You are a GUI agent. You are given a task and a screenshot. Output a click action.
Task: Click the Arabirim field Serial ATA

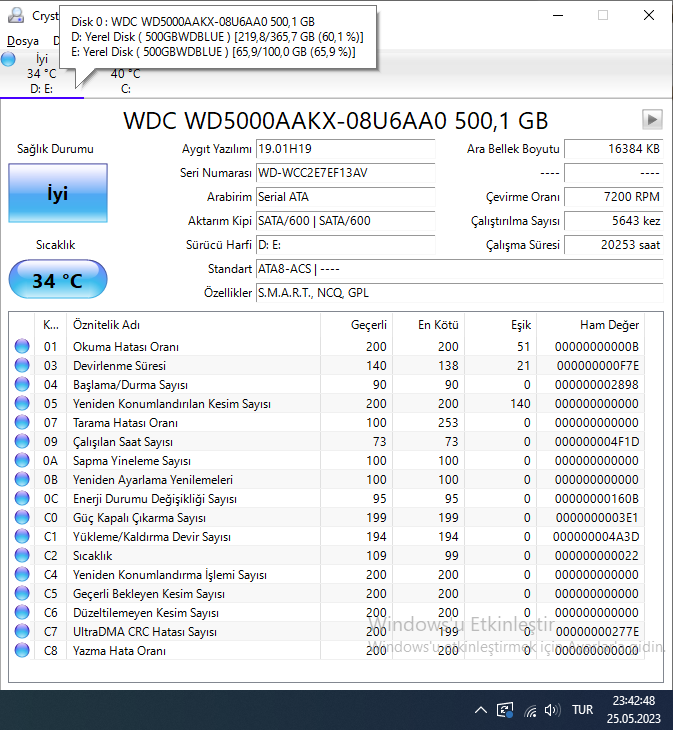click(x=345, y=197)
